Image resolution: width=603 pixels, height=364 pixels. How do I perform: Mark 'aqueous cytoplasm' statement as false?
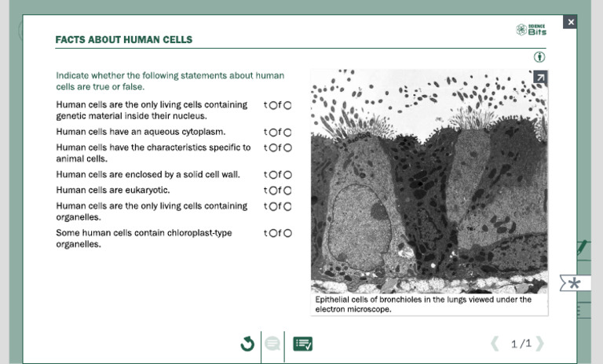(x=287, y=133)
